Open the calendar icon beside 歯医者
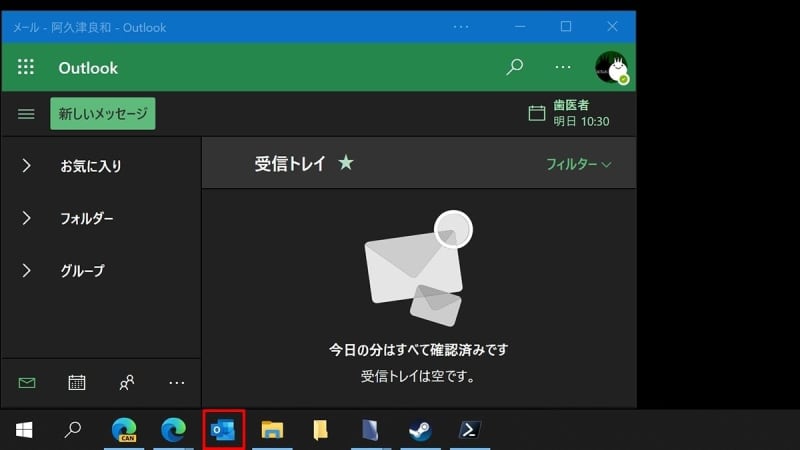Viewport: 800px width, 450px height. pos(536,113)
